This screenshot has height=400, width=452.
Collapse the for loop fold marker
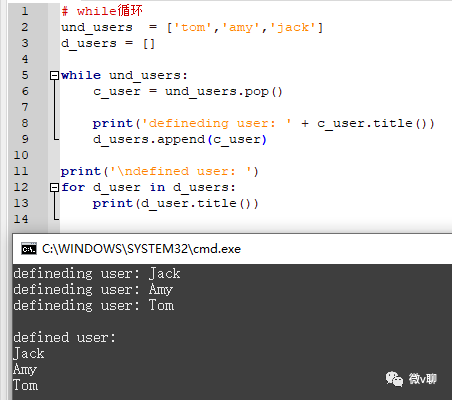(54, 187)
